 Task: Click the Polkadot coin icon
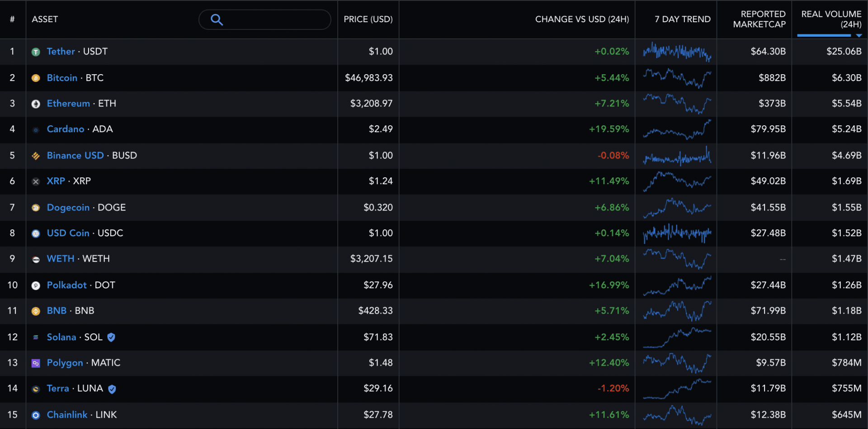(36, 286)
